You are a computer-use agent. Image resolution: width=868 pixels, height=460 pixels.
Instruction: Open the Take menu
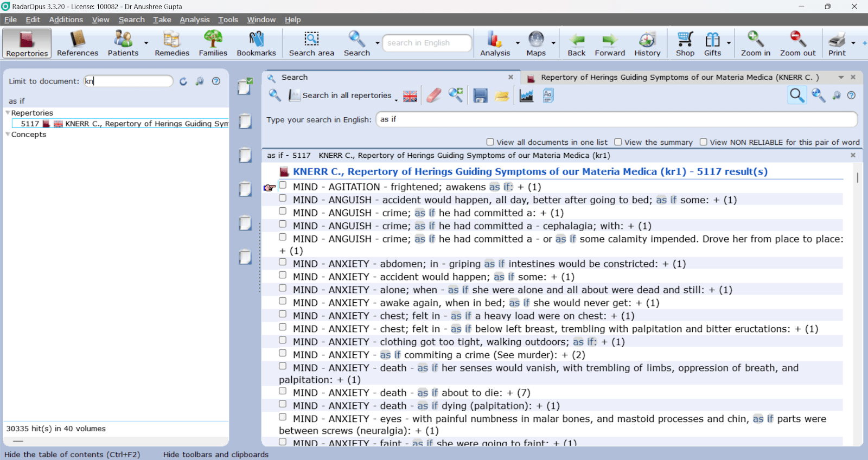(x=162, y=20)
